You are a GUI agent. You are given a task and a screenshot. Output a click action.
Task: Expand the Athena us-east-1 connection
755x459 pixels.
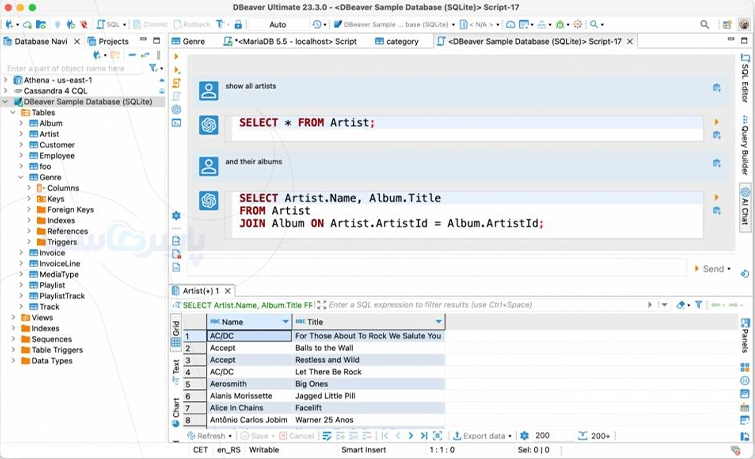pyautogui.click(x=5, y=80)
